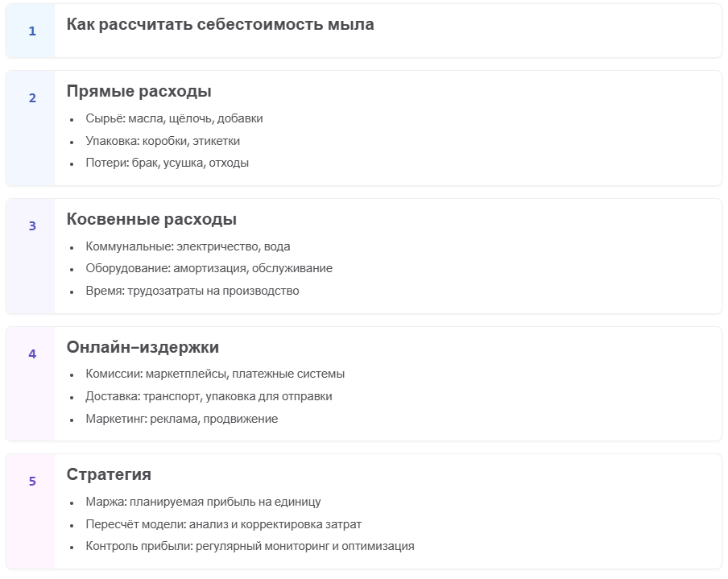Select "Комиссии: маркетплейсы, платежные системы" bullet
Image resolution: width=728 pixels, height=579 pixels.
[x=215, y=374]
